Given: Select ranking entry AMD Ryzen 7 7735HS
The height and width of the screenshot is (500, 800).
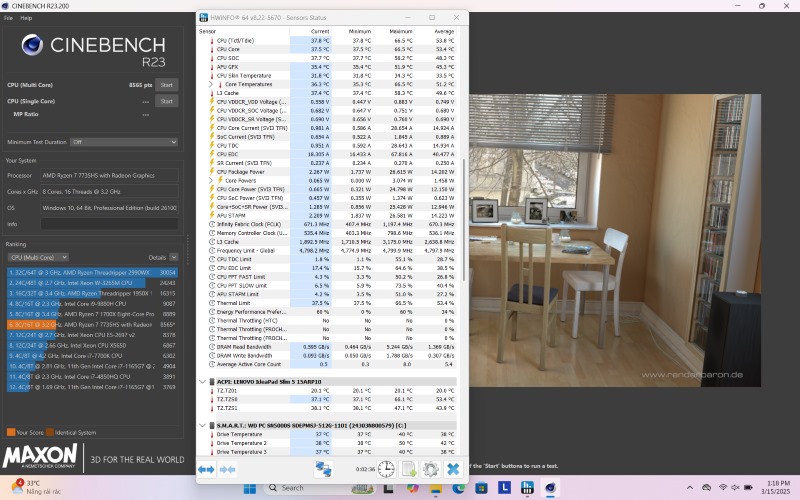Looking at the screenshot, I should tap(92, 324).
